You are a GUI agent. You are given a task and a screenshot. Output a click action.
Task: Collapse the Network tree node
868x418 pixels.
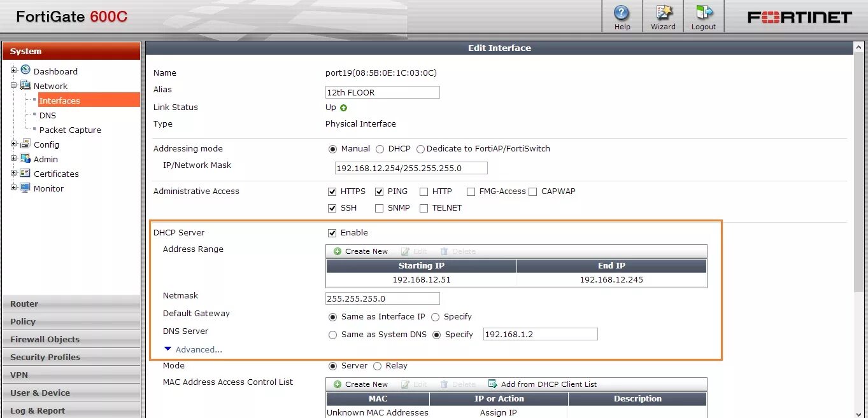click(x=14, y=85)
